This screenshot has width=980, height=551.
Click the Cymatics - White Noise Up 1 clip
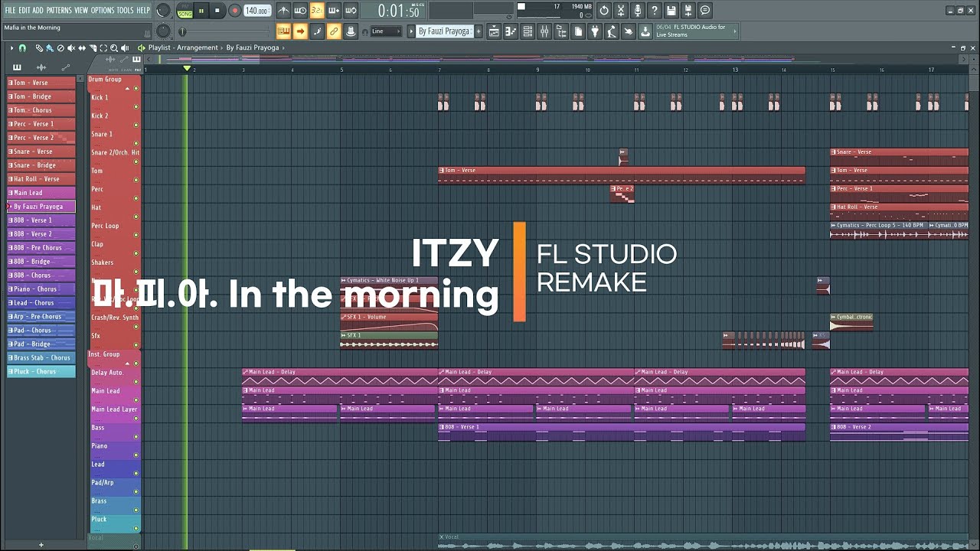[x=389, y=285]
